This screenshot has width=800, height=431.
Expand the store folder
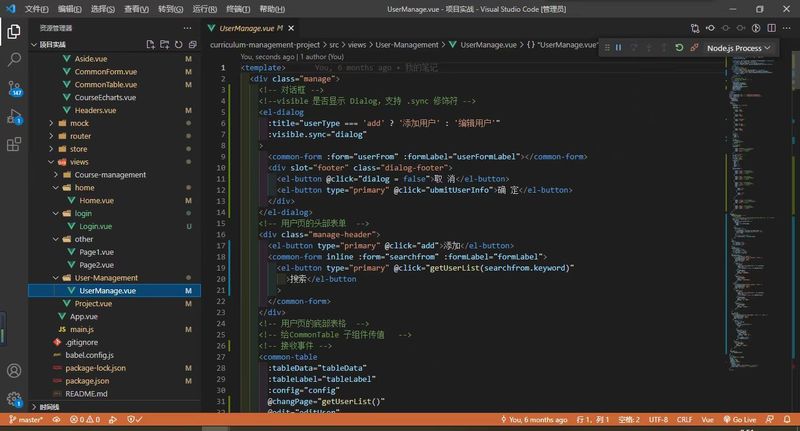tap(51, 149)
